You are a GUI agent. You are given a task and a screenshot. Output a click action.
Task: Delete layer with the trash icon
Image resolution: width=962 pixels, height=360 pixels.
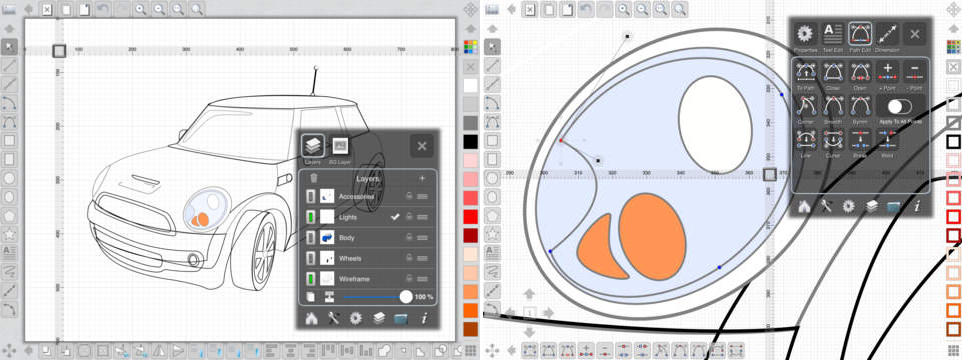(314, 178)
